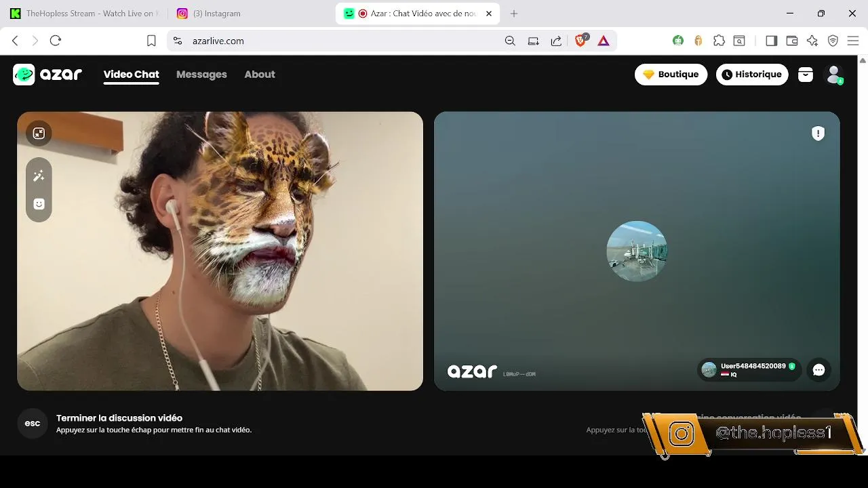Open Leo AI sparkle icon
Viewport: 868px width, 488px height.
coord(812,41)
